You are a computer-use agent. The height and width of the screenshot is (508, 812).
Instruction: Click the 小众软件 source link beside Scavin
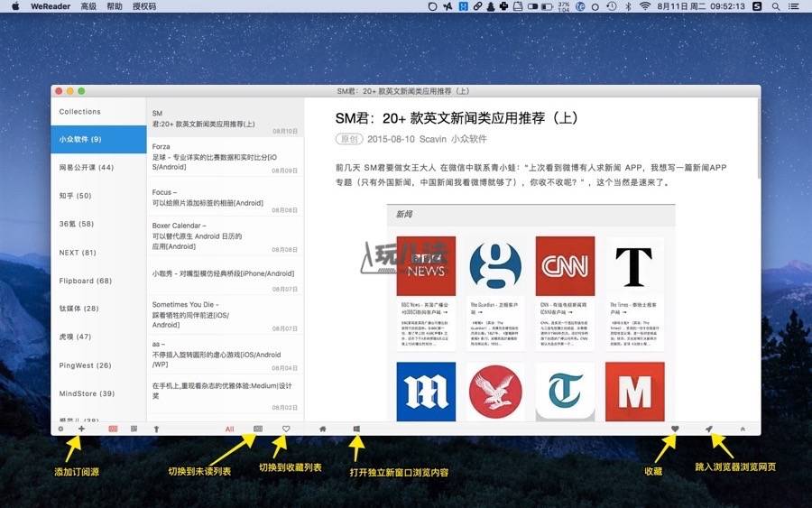click(468, 139)
